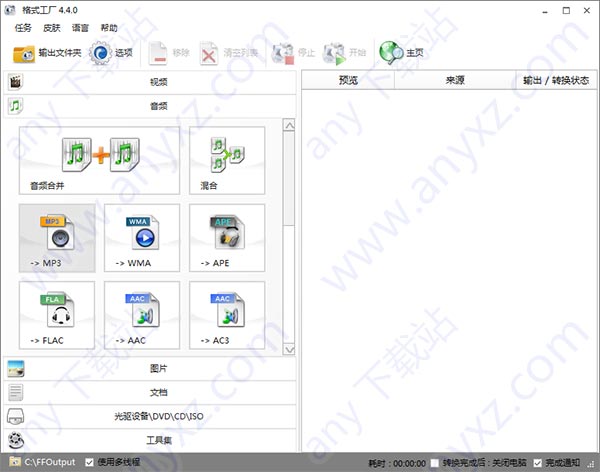
Task: Toggle the 完成通知 completion notice checkbox
Action: pyautogui.click(x=538, y=463)
